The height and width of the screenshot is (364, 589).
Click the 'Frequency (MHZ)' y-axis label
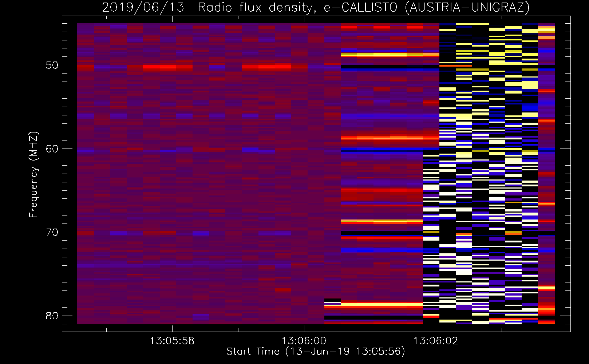pos(33,175)
